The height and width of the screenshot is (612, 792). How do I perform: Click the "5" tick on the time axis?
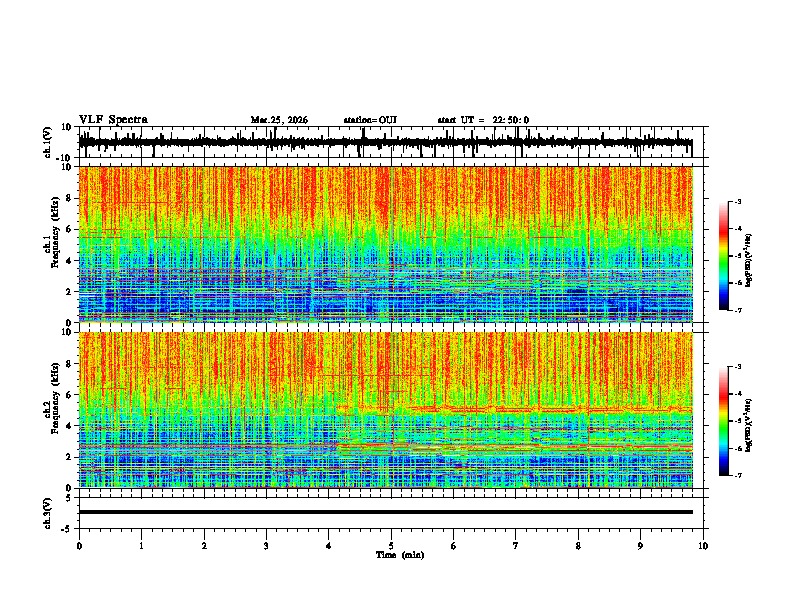click(391, 546)
